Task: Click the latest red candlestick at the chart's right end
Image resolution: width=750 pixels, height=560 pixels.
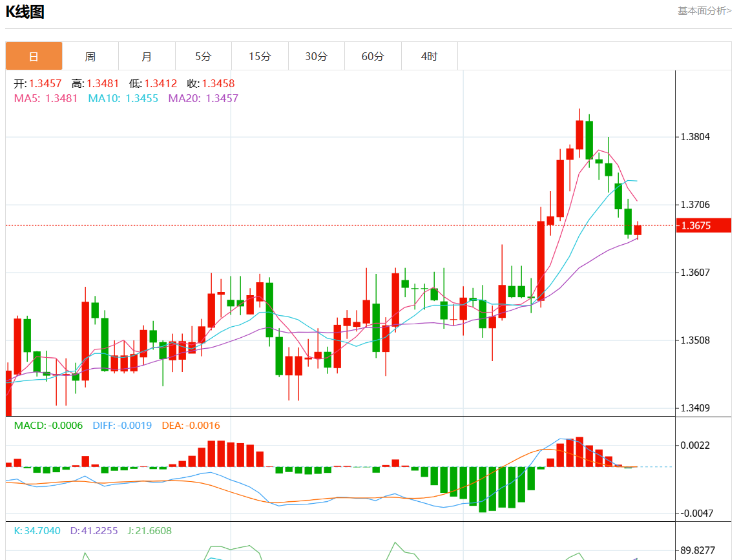Action: point(638,230)
